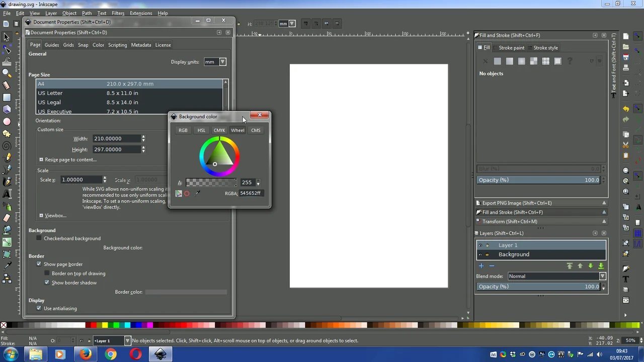Click the Cut scissors icon
Image resolution: width=644 pixels, height=362 pixels.
pos(626,146)
